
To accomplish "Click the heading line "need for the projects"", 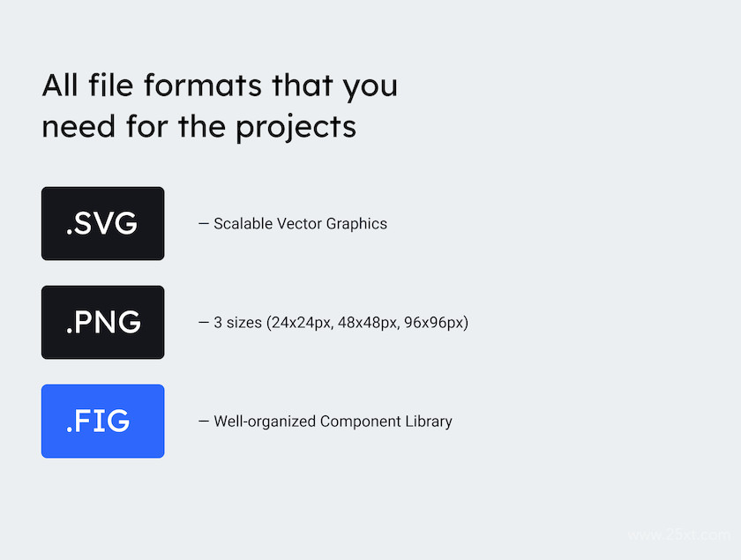I will click(199, 128).
